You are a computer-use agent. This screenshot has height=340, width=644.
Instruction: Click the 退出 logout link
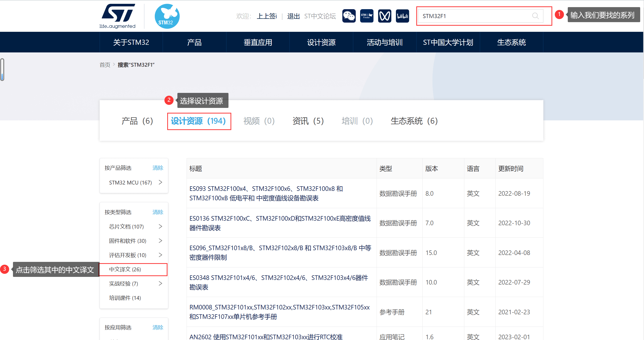[x=293, y=16]
